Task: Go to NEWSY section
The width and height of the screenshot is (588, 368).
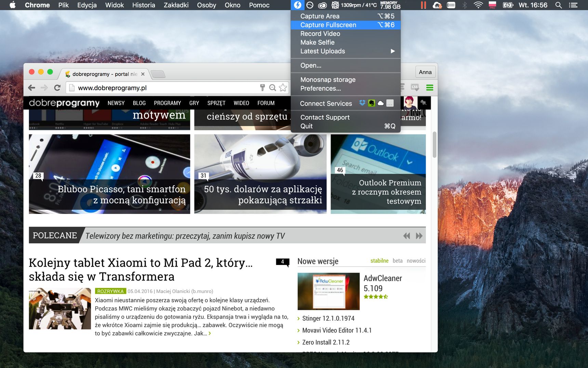Action: [116, 103]
